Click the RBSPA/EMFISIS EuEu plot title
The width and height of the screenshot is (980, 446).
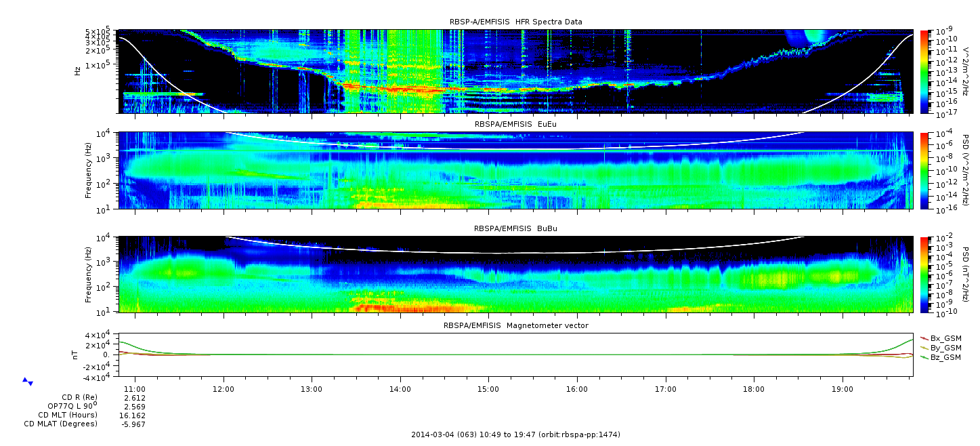pyautogui.click(x=515, y=125)
